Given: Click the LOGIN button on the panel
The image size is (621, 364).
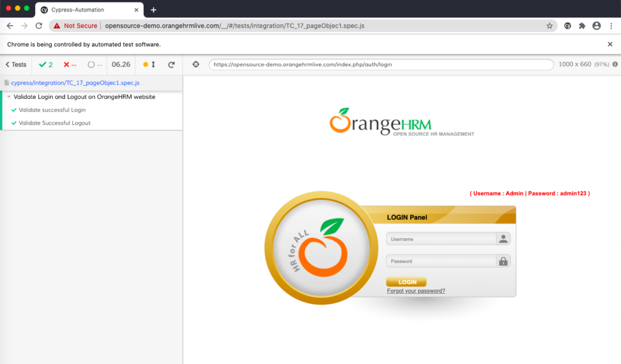Looking at the screenshot, I should 406,281.
